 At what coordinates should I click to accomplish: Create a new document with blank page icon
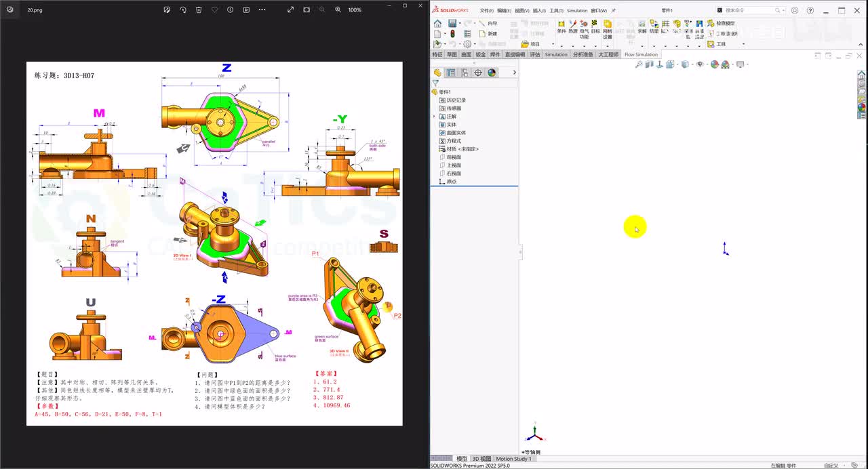[437, 34]
